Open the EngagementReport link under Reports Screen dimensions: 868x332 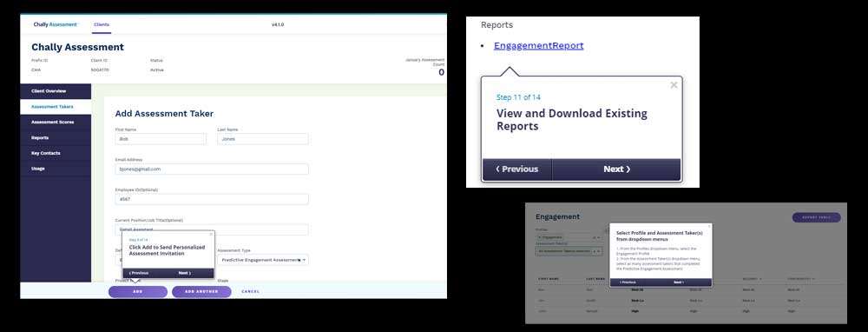(x=539, y=45)
